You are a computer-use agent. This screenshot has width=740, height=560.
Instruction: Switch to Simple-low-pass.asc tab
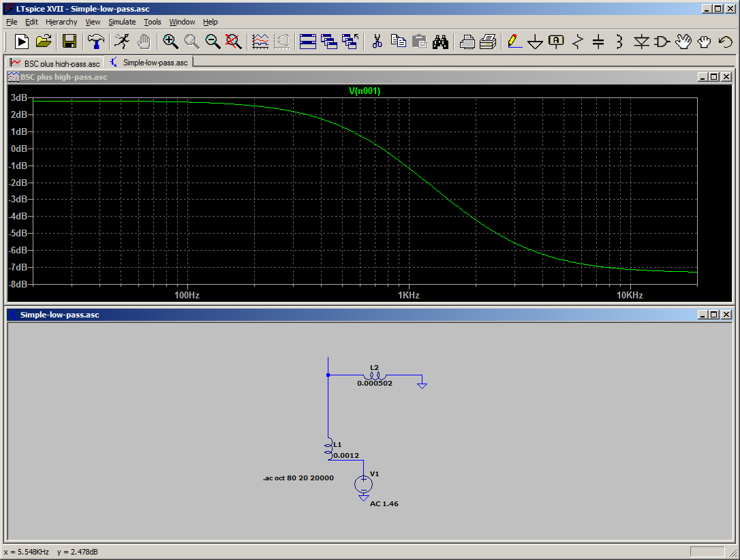click(x=149, y=62)
